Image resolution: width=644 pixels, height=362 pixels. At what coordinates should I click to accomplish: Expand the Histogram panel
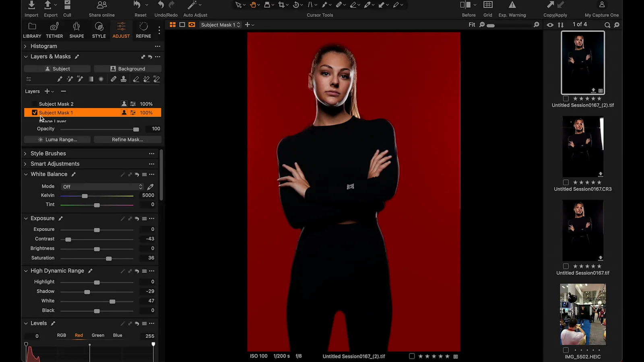pyautogui.click(x=25, y=46)
